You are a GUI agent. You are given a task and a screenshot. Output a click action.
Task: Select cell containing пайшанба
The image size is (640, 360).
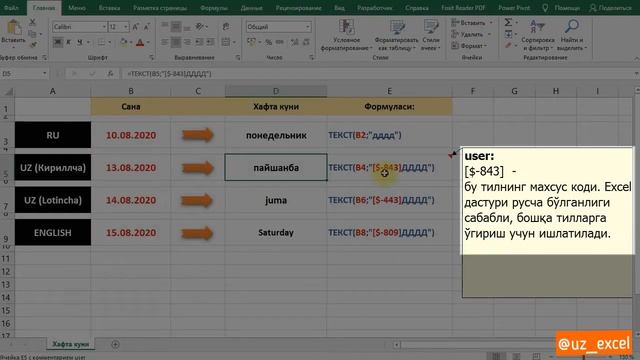pyautogui.click(x=276, y=167)
